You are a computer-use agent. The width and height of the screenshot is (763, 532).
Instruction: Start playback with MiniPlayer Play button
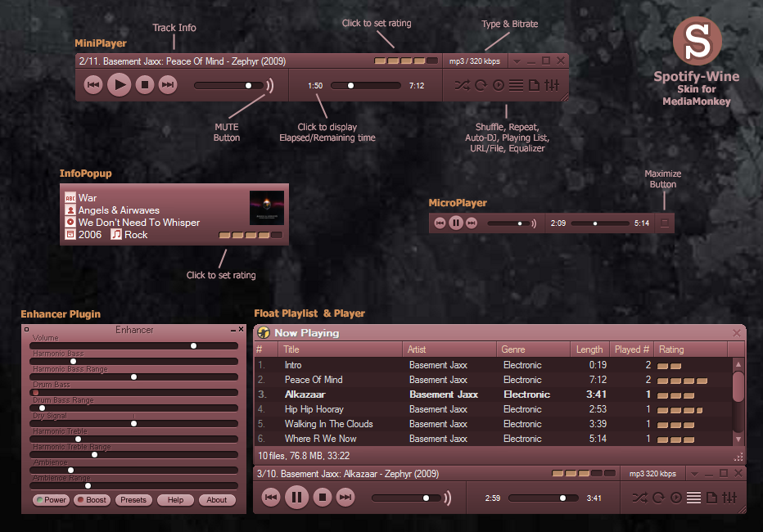[120, 85]
